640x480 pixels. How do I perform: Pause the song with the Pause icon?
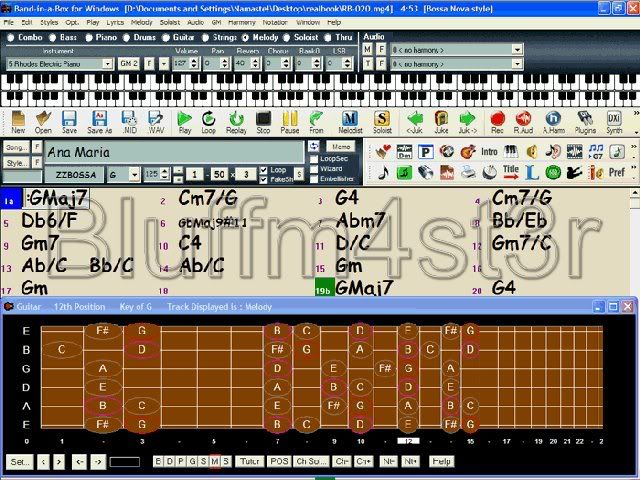(290, 122)
